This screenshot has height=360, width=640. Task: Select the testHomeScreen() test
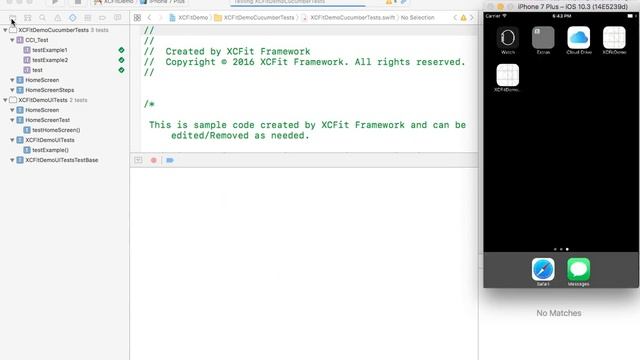coord(56,130)
